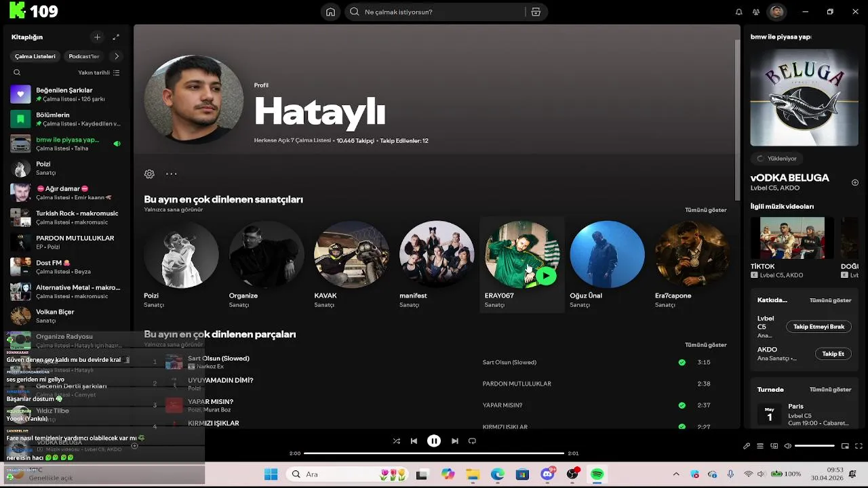Toggle shuffle playback
This screenshot has width=868, height=488.
click(396, 441)
